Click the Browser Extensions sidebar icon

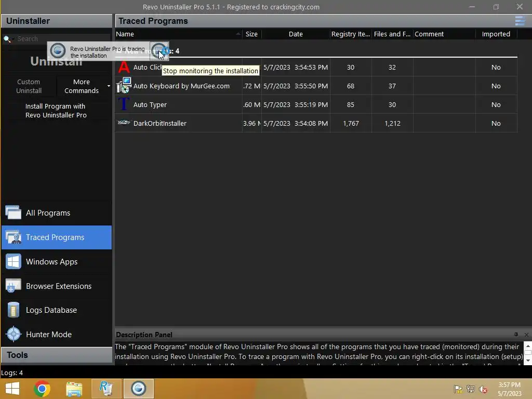[x=13, y=286]
